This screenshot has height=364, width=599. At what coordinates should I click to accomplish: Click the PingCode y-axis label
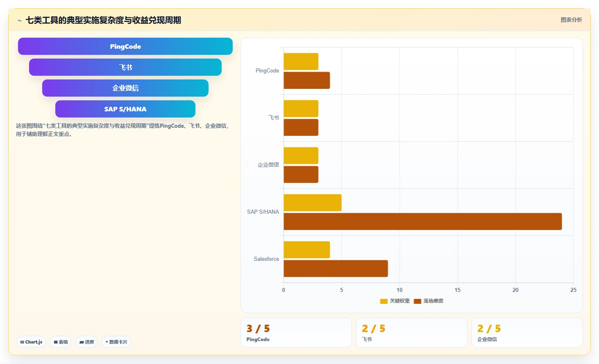point(267,71)
